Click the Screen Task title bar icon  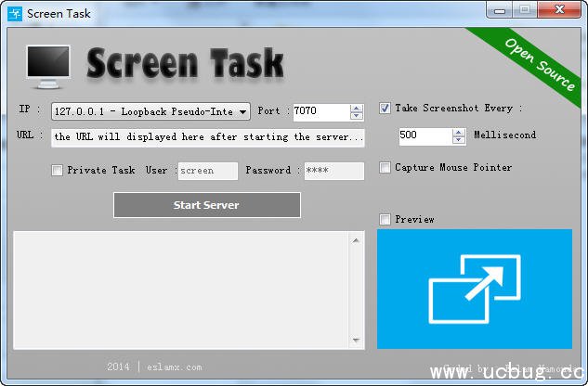14,13
